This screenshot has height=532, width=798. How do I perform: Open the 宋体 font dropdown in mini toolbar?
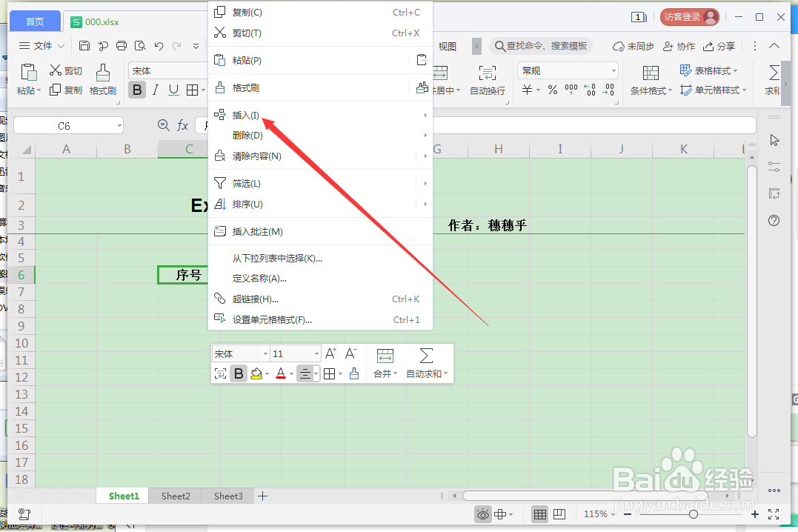pos(239,353)
